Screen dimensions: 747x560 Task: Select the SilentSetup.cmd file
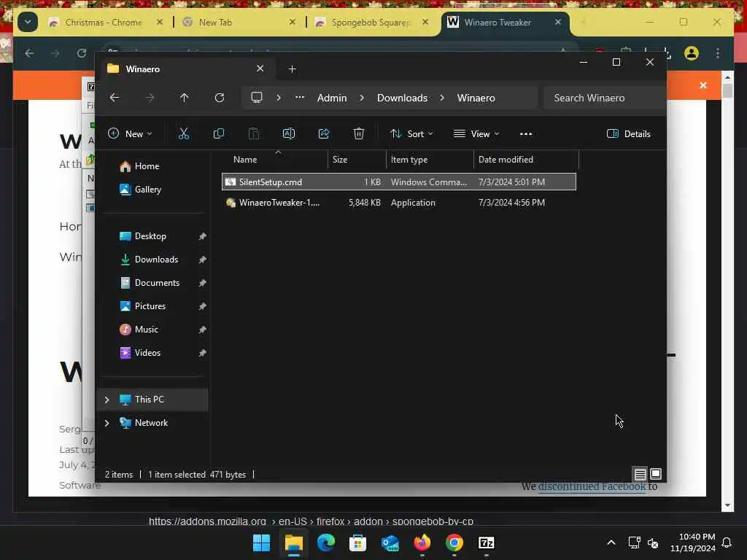click(399, 182)
